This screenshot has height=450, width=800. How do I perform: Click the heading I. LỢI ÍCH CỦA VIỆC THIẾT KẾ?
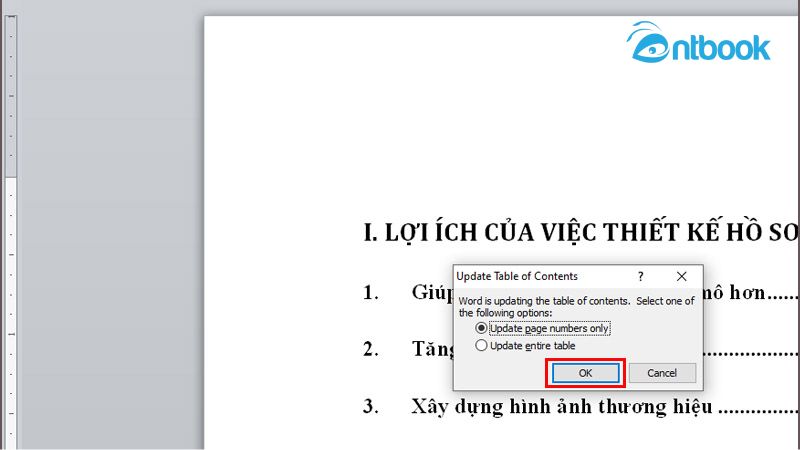(x=581, y=232)
